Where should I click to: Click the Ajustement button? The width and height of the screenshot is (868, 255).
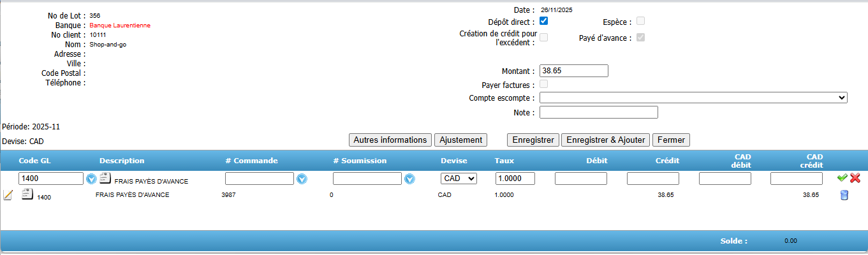pos(461,140)
